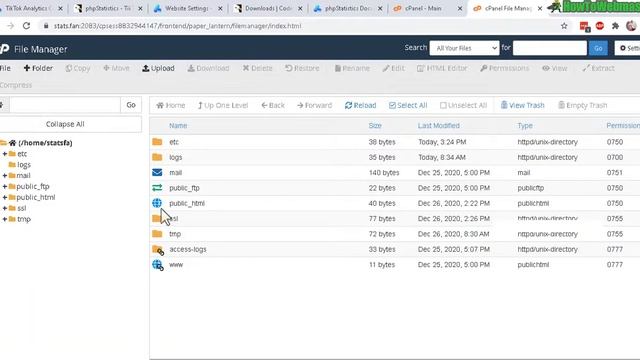Screen dimensions: 640x360
Task: Open View Trash
Action: point(522,105)
